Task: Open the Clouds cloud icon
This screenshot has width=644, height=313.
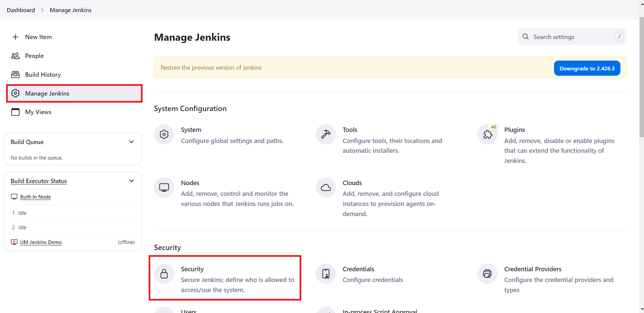Action: [x=326, y=187]
